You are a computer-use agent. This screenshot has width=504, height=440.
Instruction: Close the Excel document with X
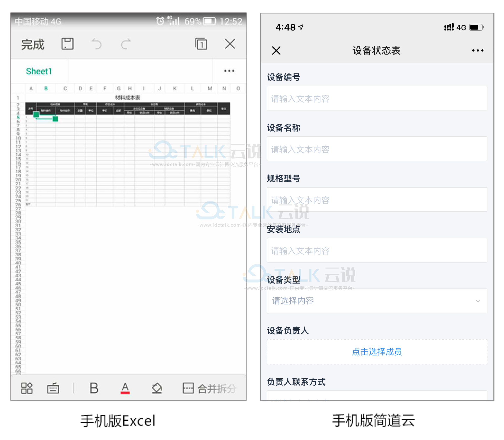click(x=230, y=44)
